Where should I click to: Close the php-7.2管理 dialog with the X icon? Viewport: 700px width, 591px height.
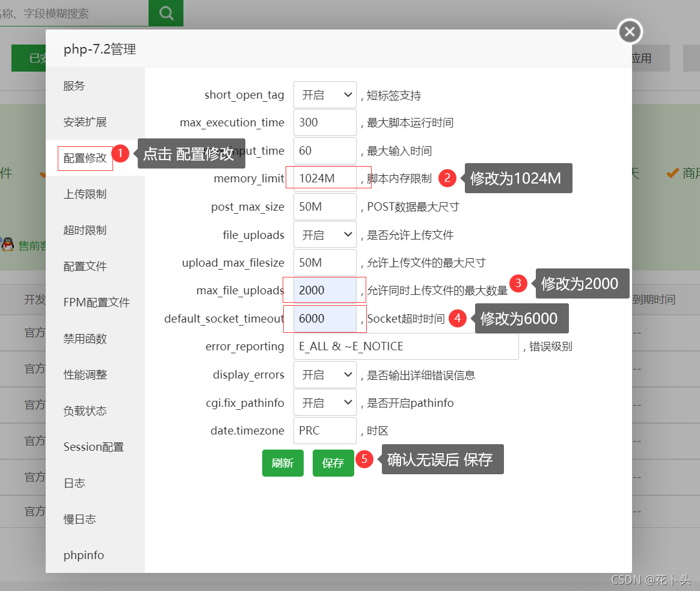(629, 31)
